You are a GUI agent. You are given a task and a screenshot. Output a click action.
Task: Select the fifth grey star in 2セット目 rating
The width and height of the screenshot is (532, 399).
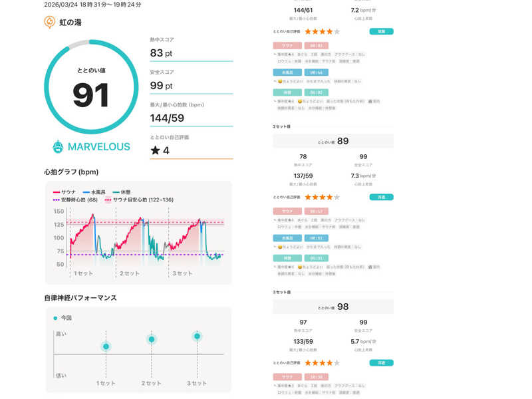[x=336, y=197]
